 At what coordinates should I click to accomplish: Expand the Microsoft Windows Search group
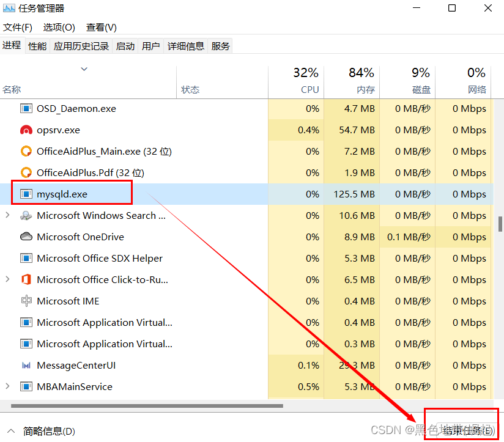tap(7, 215)
